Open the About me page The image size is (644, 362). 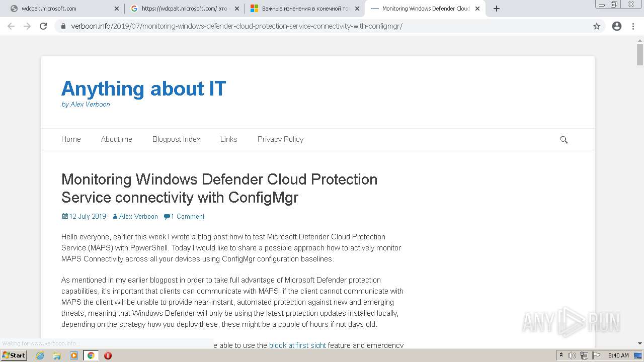116,139
